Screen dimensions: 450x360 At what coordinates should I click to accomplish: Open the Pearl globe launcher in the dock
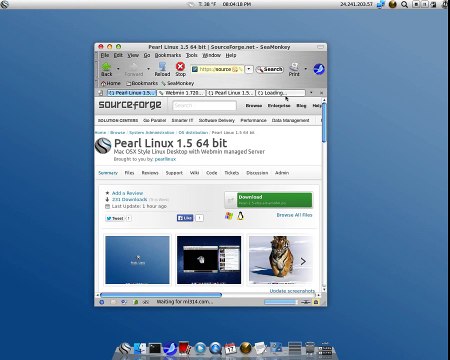click(125, 349)
